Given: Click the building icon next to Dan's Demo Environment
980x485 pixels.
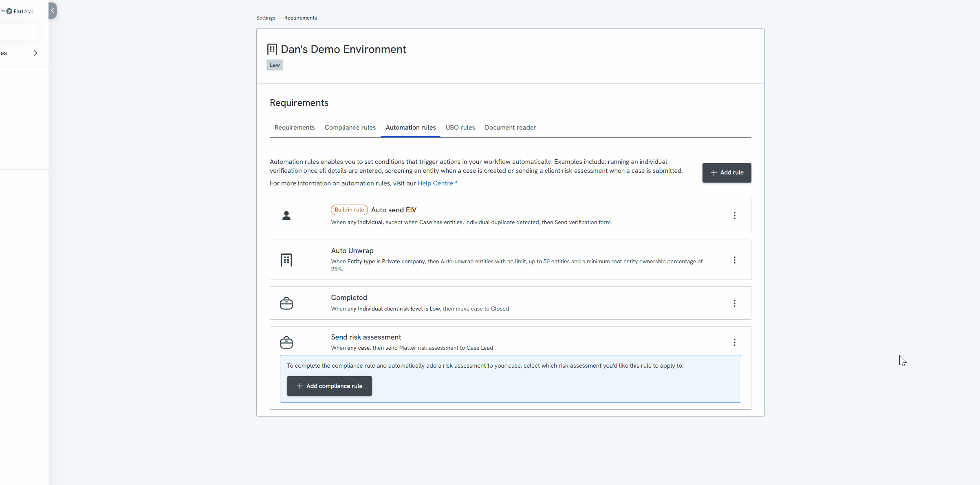Looking at the screenshot, I should click(272, 49).
